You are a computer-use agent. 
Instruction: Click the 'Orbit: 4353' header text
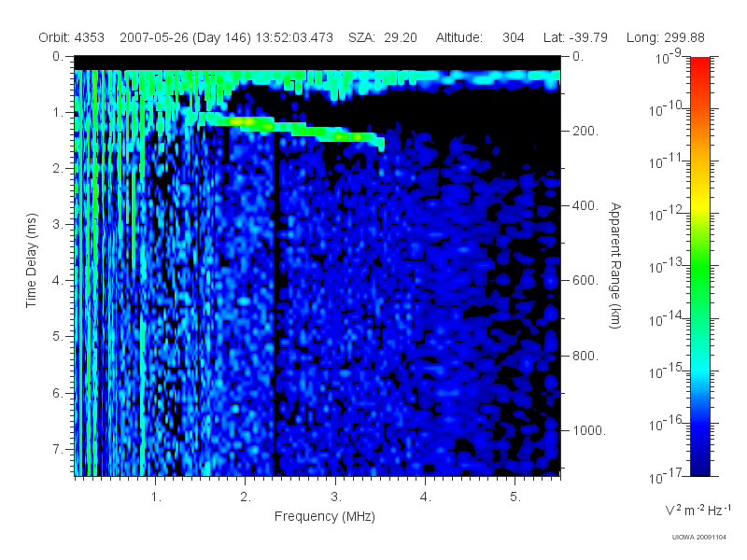pyautogui.click(x=72, y=37)
